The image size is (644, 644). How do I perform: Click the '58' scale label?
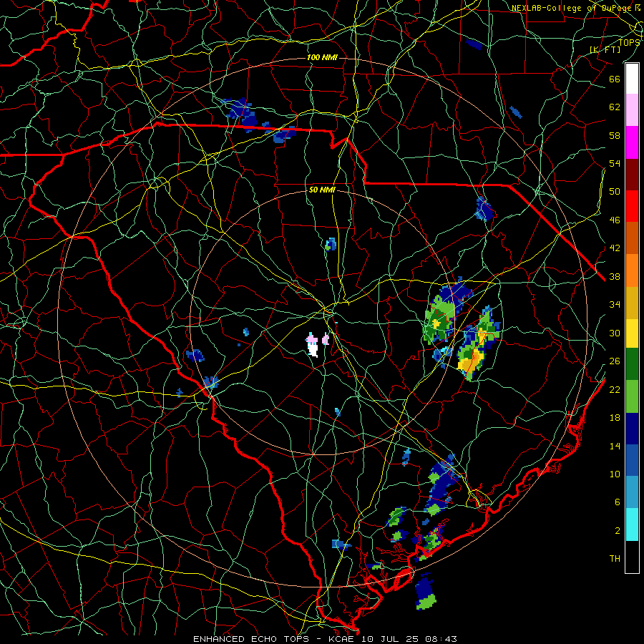615,135
